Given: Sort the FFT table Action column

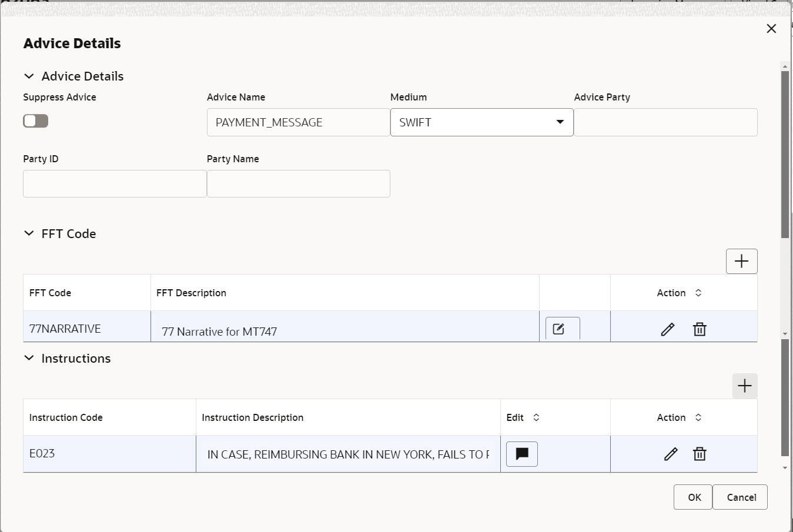Looking at the screenshot, I should point(698,293).
